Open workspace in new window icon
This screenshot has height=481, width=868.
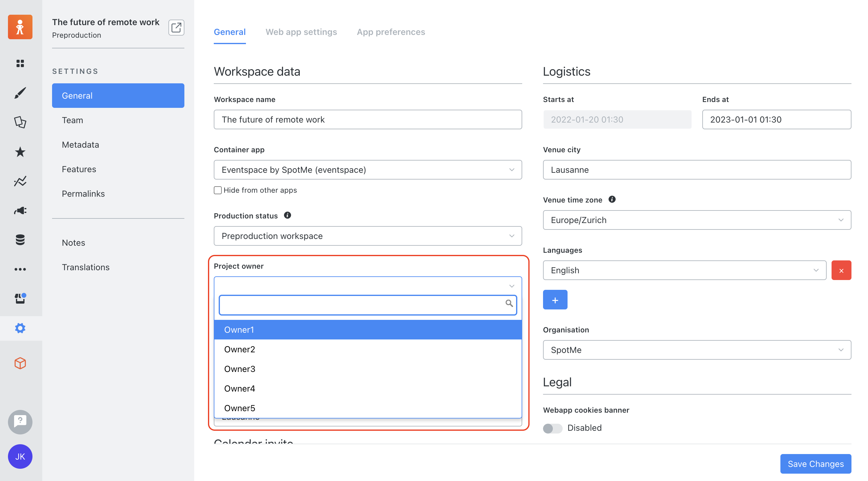click(x=176, y=28)
